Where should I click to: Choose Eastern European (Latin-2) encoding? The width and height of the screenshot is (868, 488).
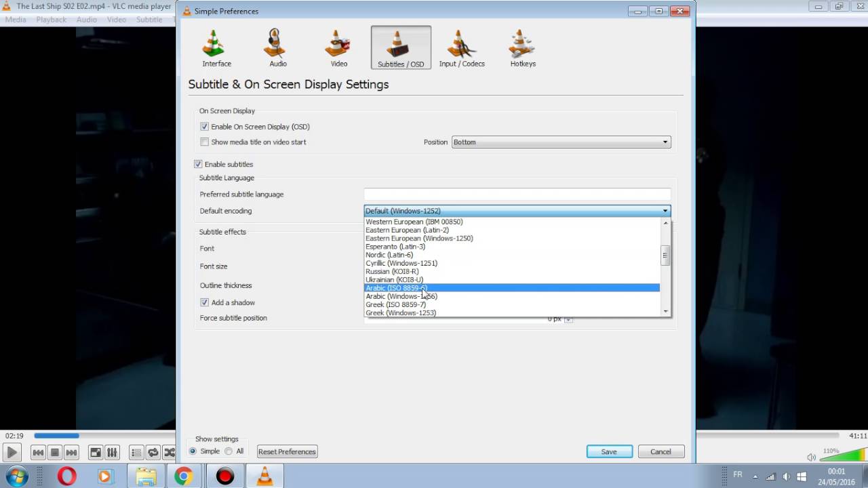(x=512, y=230)
